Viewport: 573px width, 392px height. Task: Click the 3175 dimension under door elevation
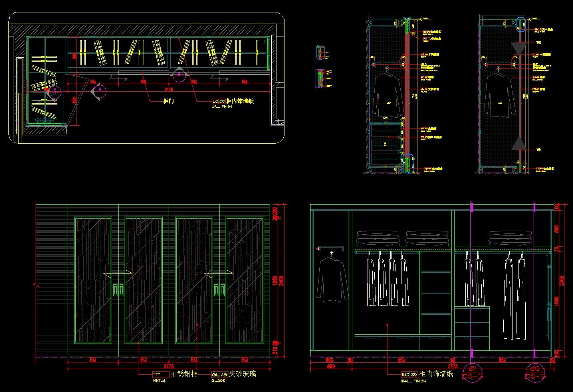[x=169, y=366]
